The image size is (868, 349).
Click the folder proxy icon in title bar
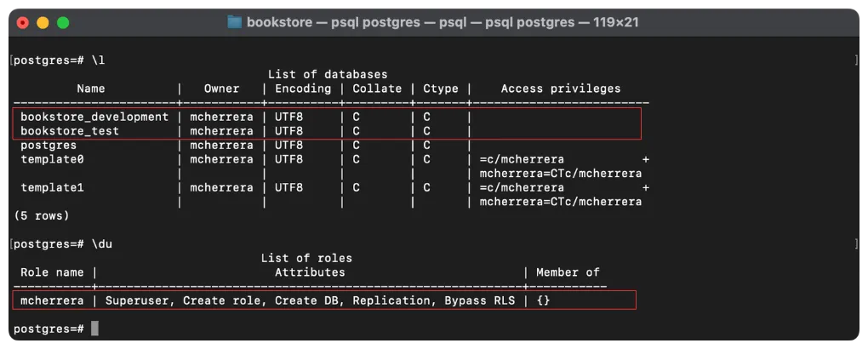[234, 22]
